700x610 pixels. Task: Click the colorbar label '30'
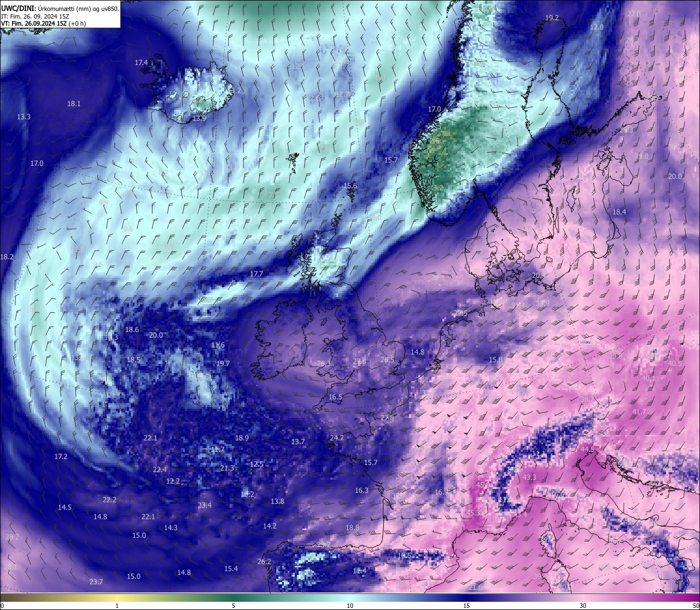pos(583,606)
